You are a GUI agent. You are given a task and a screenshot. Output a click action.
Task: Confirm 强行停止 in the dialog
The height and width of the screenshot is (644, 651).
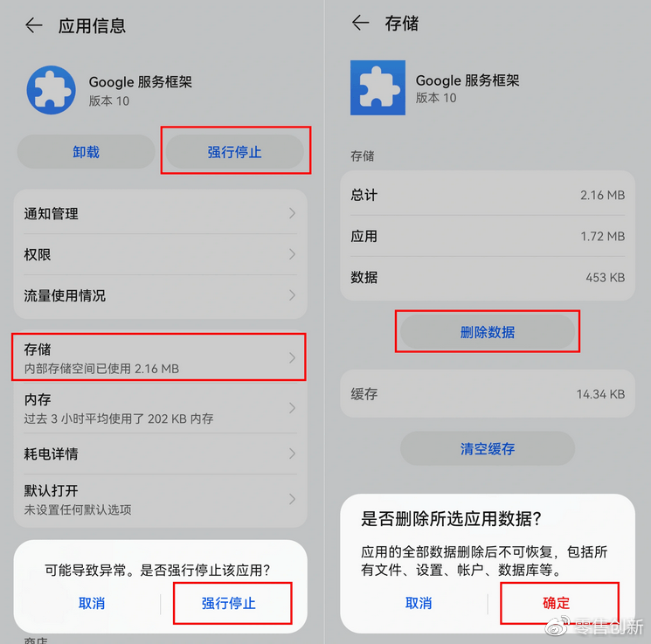coord(228,603)
